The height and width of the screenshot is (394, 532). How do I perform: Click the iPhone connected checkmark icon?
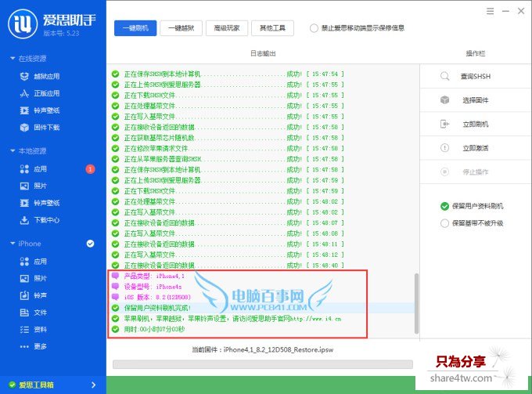[x=90, y=244]
